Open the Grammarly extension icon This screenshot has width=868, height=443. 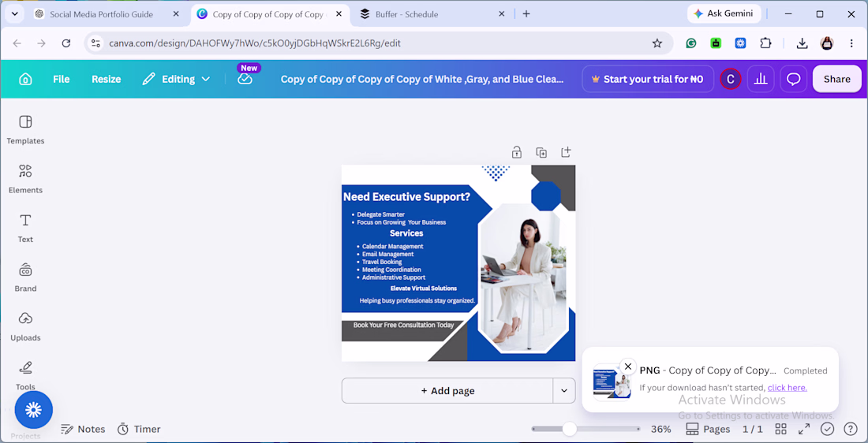pyautogui.click(x=691, y=43)
